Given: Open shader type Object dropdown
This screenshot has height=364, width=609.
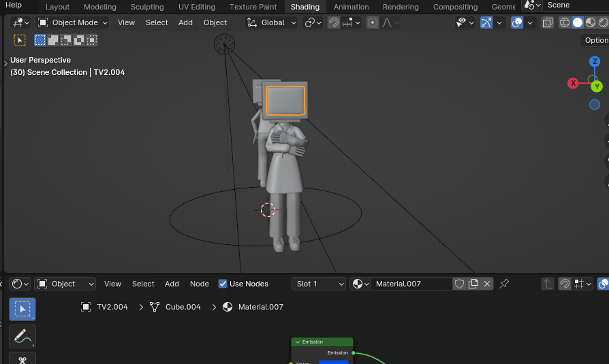Looking at the screenshot, I should 65,284.
